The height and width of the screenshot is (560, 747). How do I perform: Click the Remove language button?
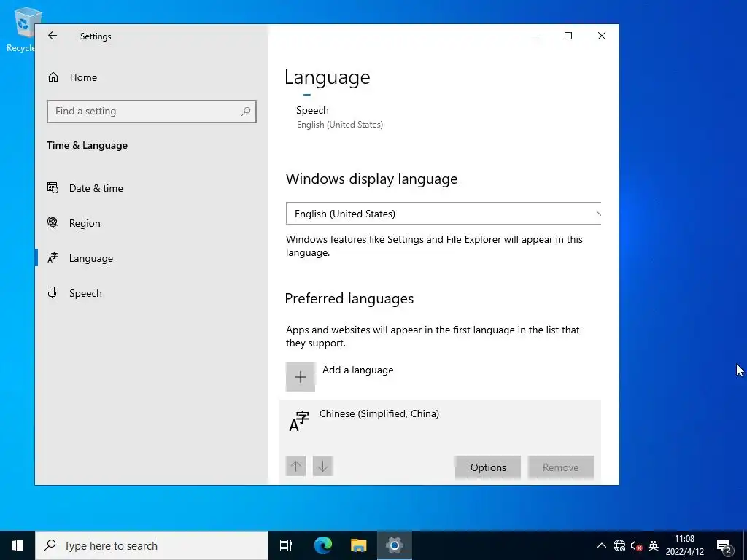pyautogui.click(x=561, y=467)
